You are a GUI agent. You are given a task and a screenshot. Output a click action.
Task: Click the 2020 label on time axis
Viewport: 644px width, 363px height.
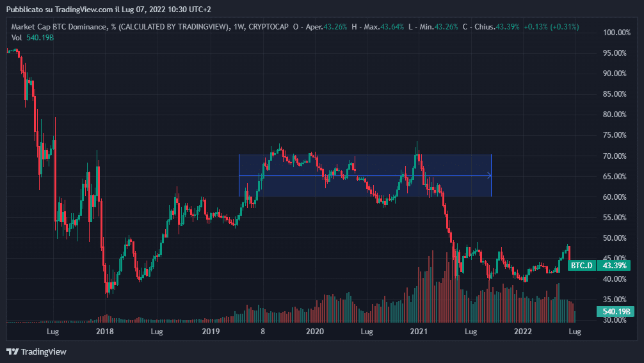point(314,332)
